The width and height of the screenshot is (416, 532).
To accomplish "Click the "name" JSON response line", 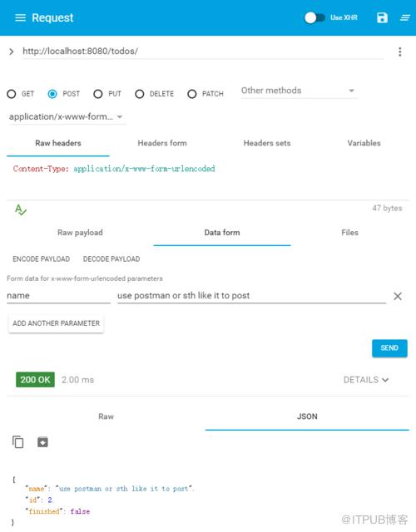I will (109, 489).
